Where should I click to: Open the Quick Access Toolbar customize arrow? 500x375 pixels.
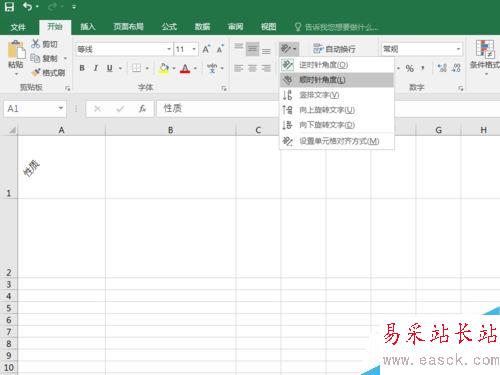tap(74, 7)
